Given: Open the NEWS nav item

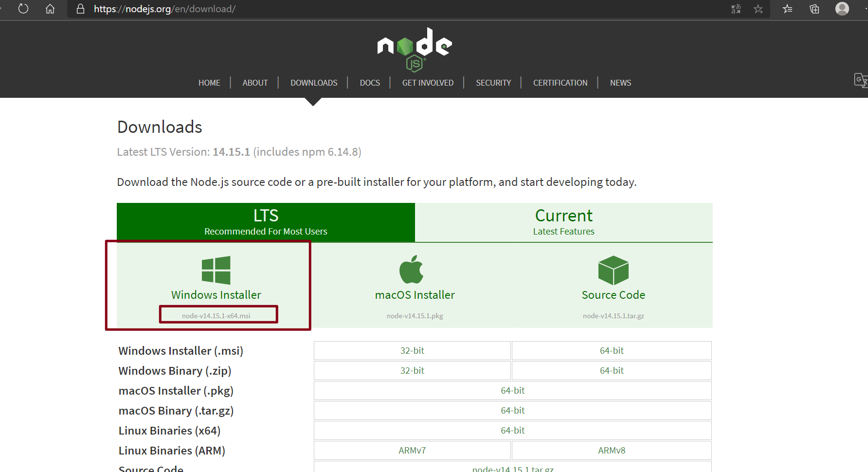Looking at the screenshot, I should click(620, 83).
